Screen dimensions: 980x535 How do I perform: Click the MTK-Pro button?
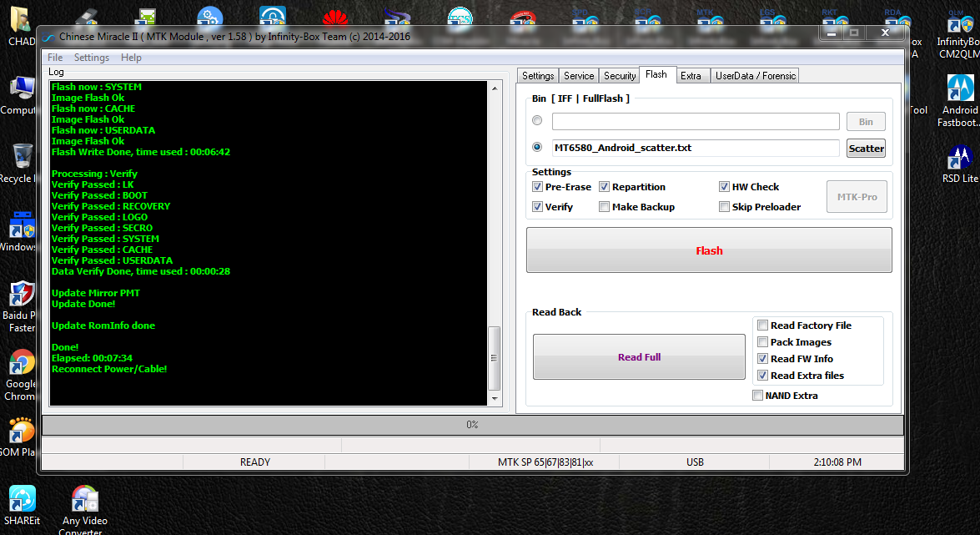tap(857, 196)
